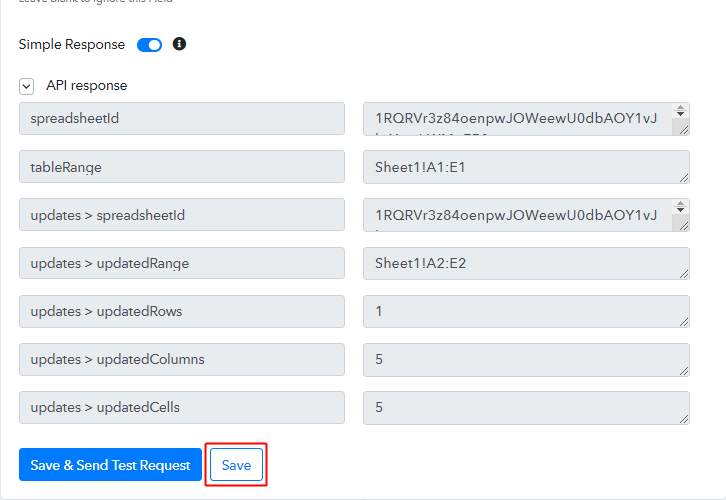726x500 pixels.
Task: Toggle the Simple Response switch
Action: [149, 45]
